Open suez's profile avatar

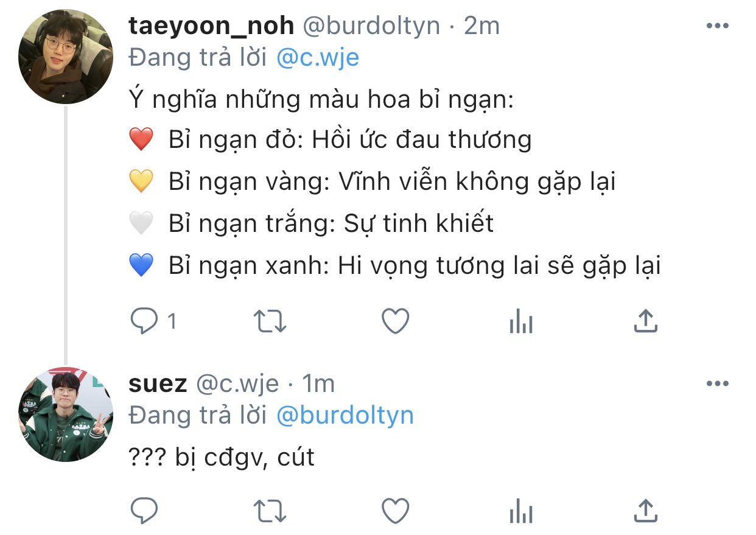66,415
